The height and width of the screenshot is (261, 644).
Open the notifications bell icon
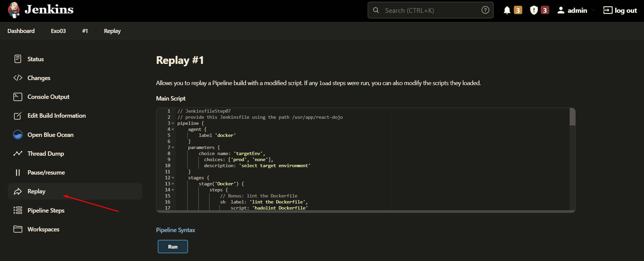(507, 10)
